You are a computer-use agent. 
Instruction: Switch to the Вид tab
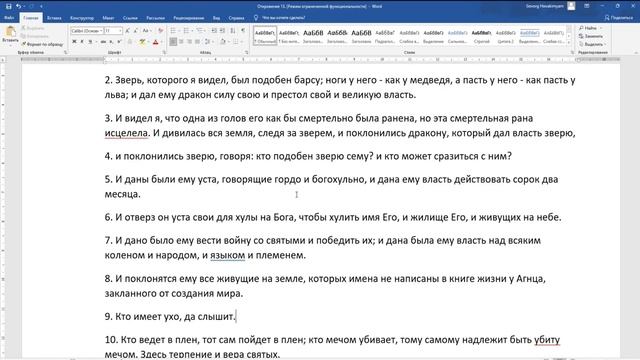click(216, 18)
